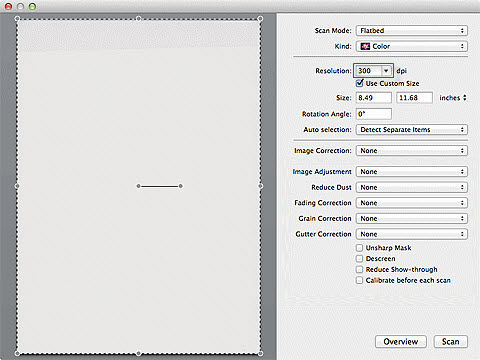Click the bottom-right selection corner handle

pyautogui.click(x=260, y=353)
